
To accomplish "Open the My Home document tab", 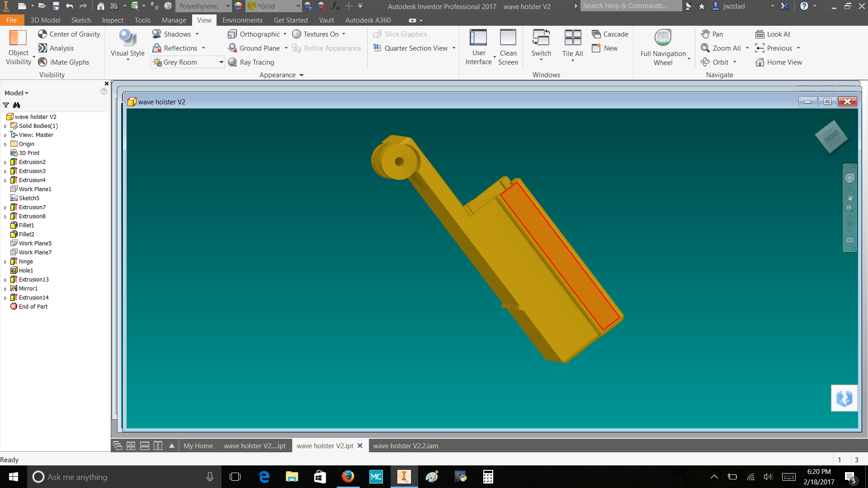I will coord(198,446).
